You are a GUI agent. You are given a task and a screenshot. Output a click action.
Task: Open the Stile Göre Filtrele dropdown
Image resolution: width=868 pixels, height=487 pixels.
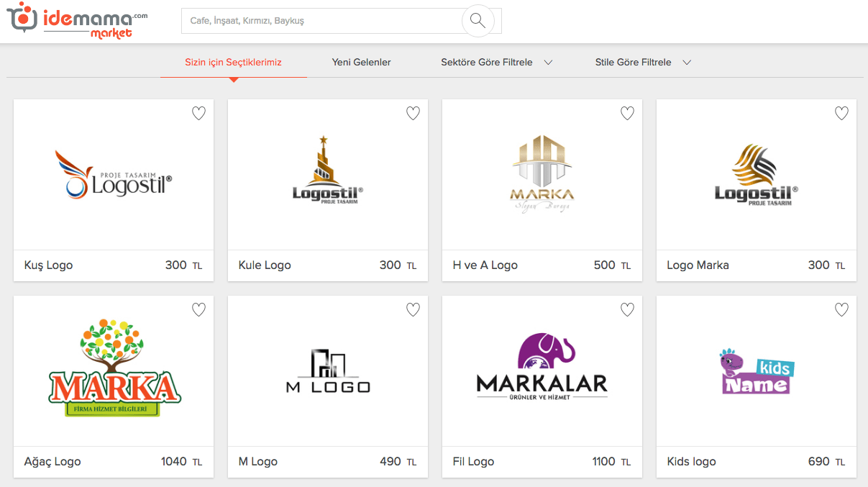[x=643, y=63]
